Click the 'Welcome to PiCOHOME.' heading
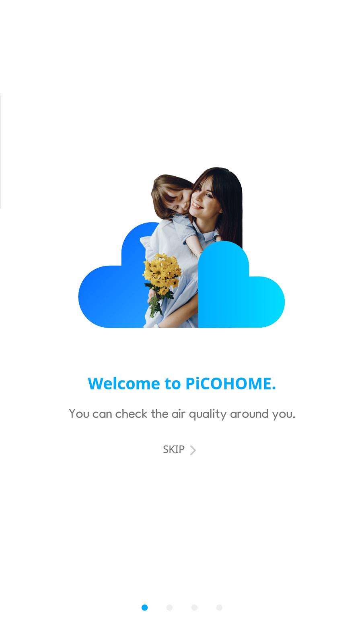 click(182, 383)
